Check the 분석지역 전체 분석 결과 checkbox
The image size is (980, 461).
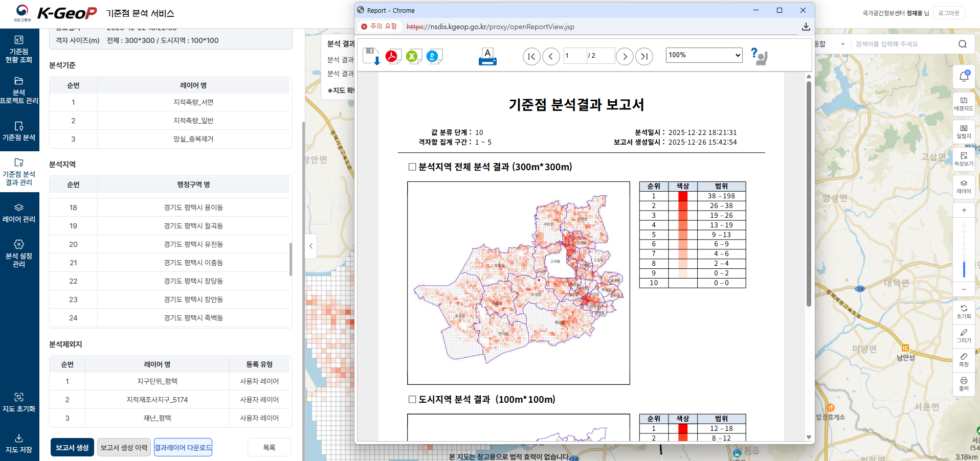[x=412, y=167]
